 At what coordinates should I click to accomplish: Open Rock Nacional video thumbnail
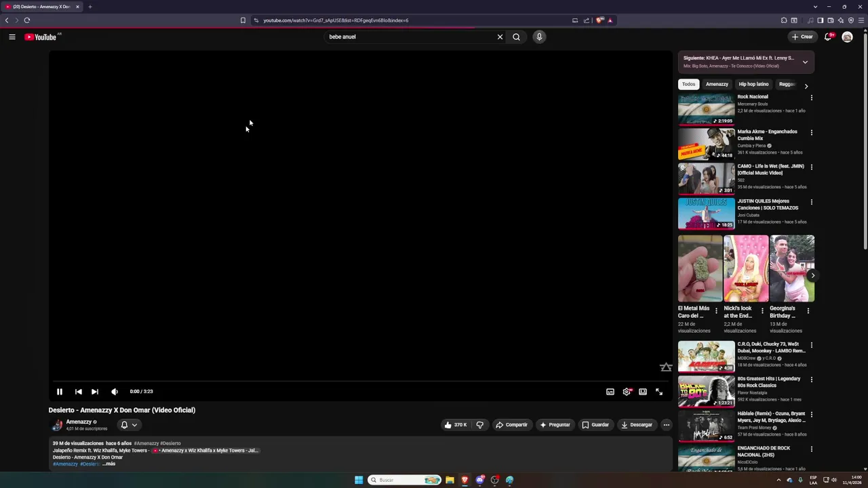click(x=706, y=109)
